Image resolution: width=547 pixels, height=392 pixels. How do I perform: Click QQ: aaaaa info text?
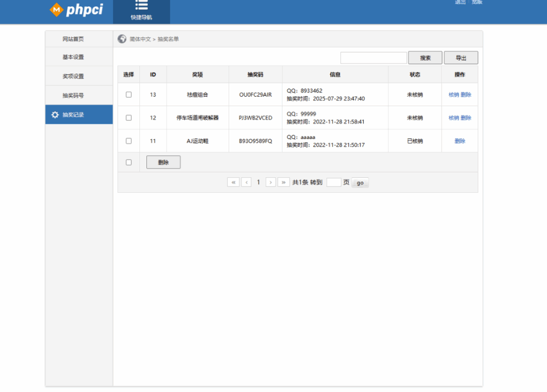301,137
